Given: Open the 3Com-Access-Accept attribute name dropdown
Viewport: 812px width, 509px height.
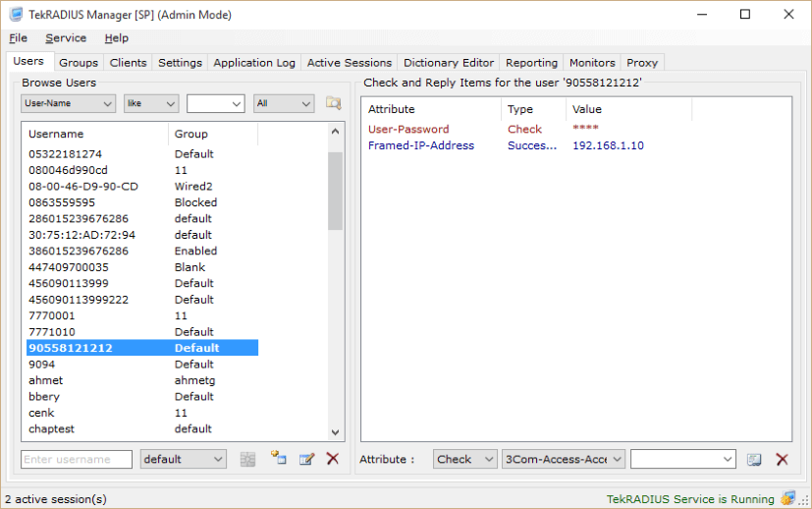Looking at the screenshot, I should coord(564,459).
